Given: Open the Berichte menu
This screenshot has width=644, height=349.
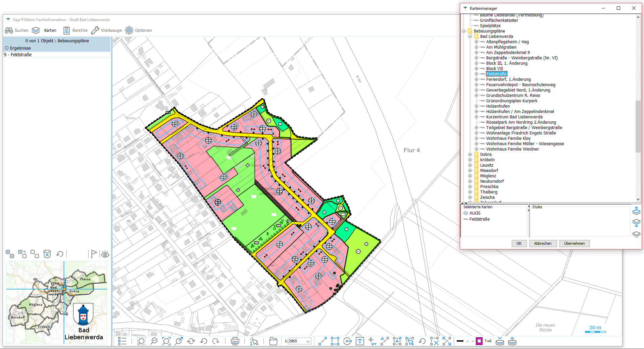Looking at the screenshot, I should click(x=76, y=31).
